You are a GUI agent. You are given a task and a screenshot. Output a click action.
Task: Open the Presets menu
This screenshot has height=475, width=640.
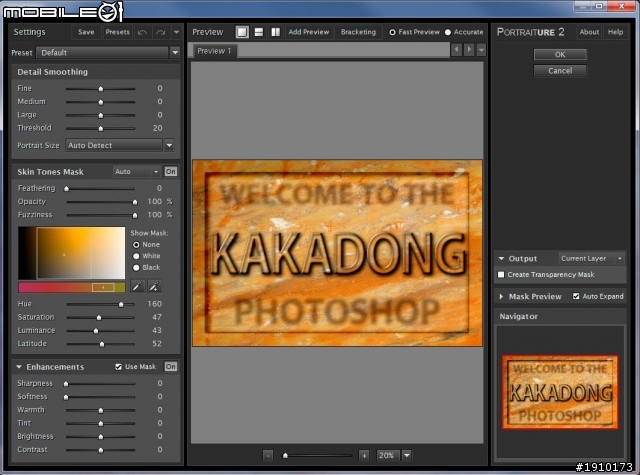(x=118, y=32)
